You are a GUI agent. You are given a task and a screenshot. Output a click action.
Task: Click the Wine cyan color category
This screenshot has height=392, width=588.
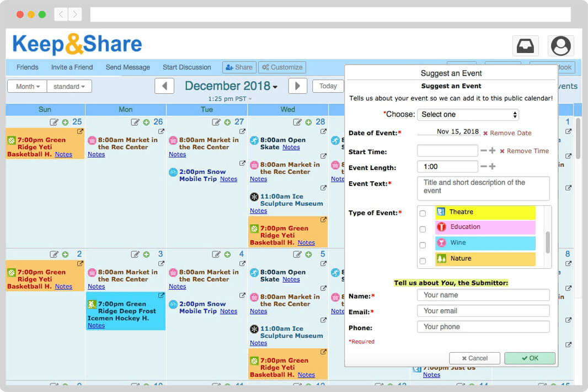[x=485, y=243]
